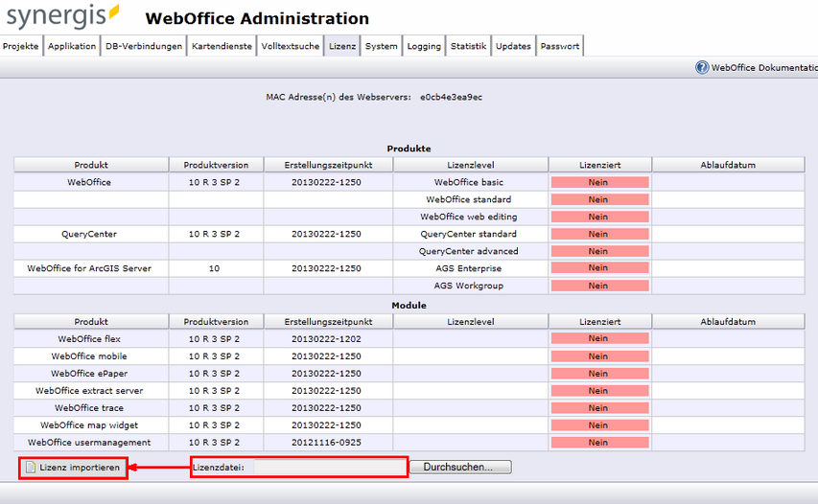Click the synergis logo
Viewport: 818px width, 504px height.
[x=62, y=16]
